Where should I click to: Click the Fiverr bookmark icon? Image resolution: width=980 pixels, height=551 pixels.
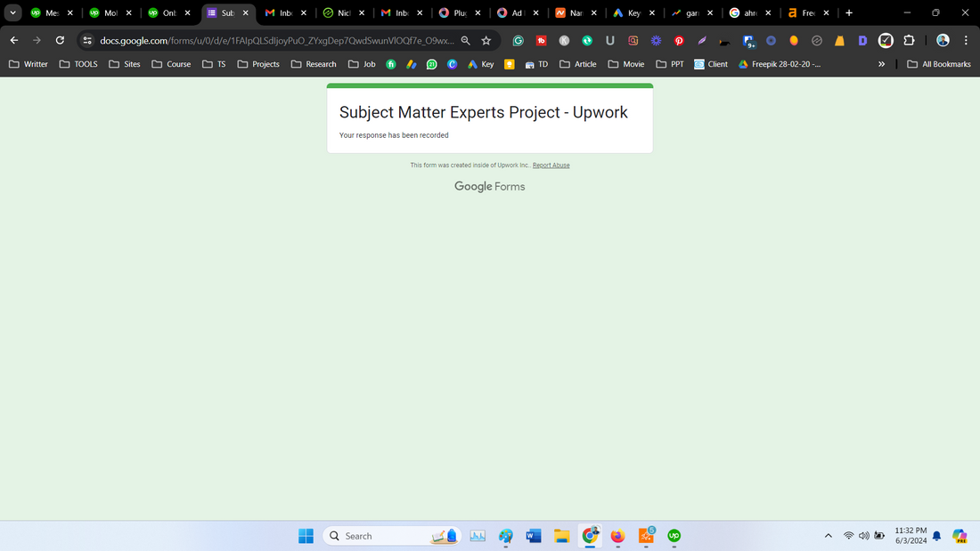390,64
